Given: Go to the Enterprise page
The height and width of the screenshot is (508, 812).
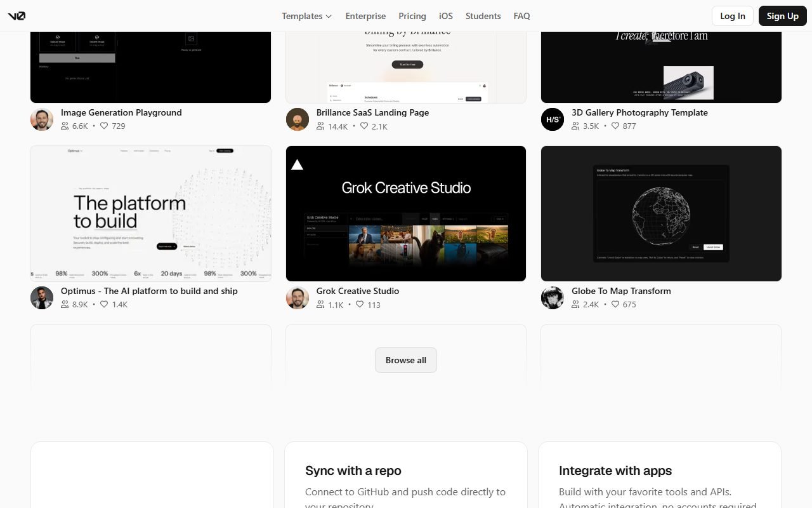Looking at the screenshot, I should [365, 16].
